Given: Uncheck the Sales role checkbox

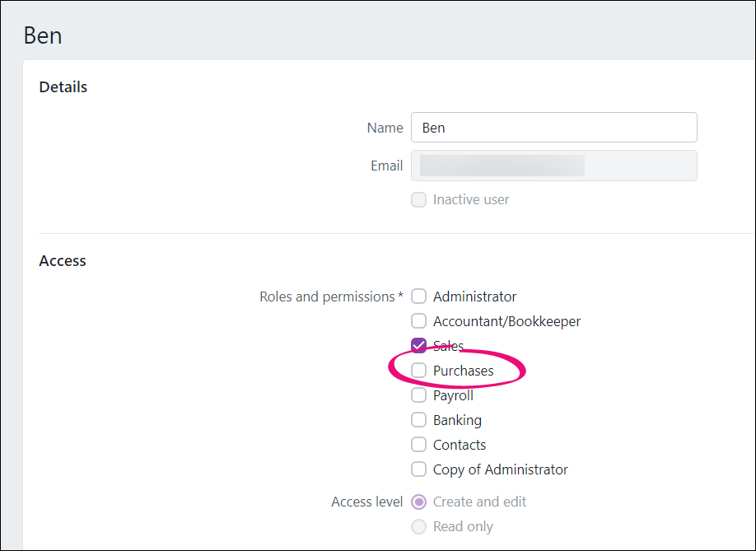Looking at the screenshot, I should 418,345.
